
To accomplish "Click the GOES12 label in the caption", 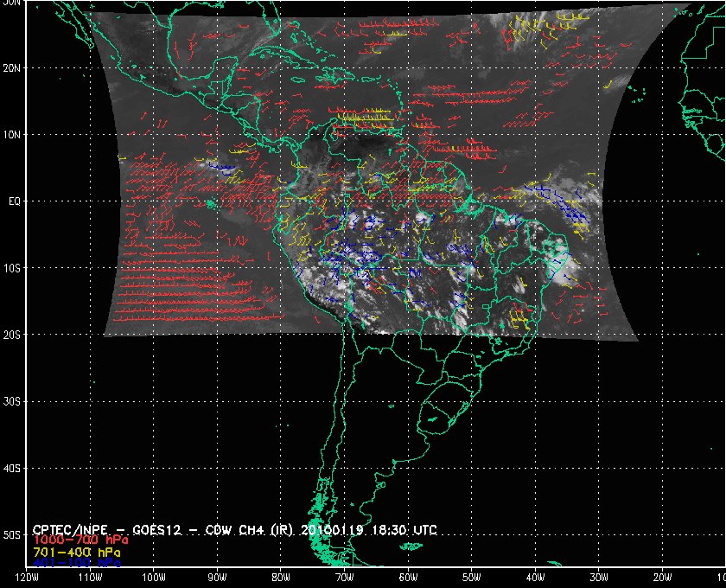I will [157, 530].
